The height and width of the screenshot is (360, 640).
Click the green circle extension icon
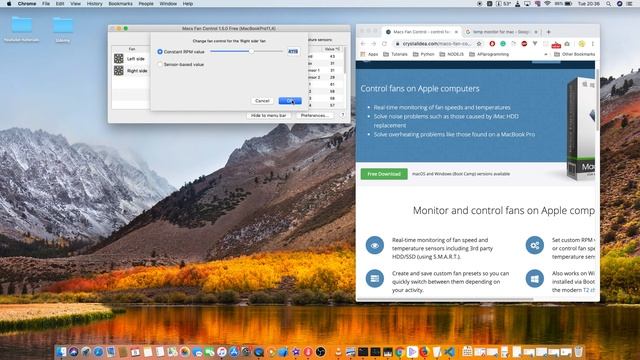pyautogui.click(x=503, y=44)
